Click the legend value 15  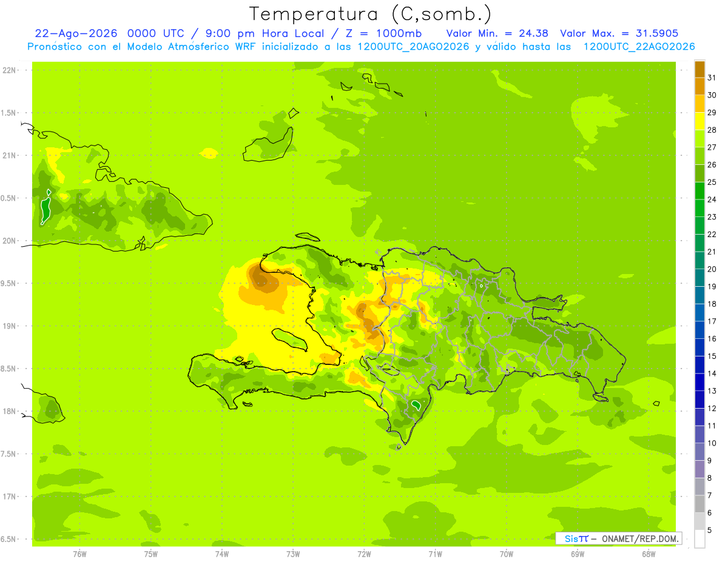(x=712, y=356)
